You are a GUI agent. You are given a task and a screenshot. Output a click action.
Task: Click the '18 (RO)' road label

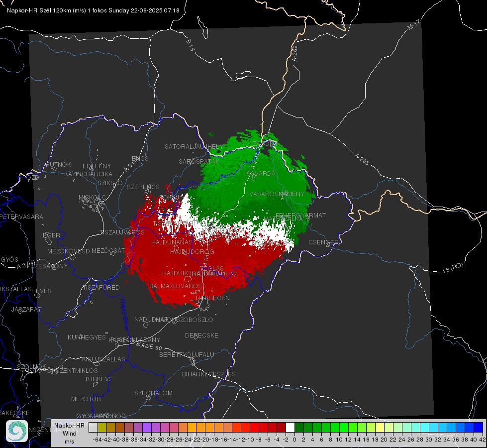coord(453,268)
